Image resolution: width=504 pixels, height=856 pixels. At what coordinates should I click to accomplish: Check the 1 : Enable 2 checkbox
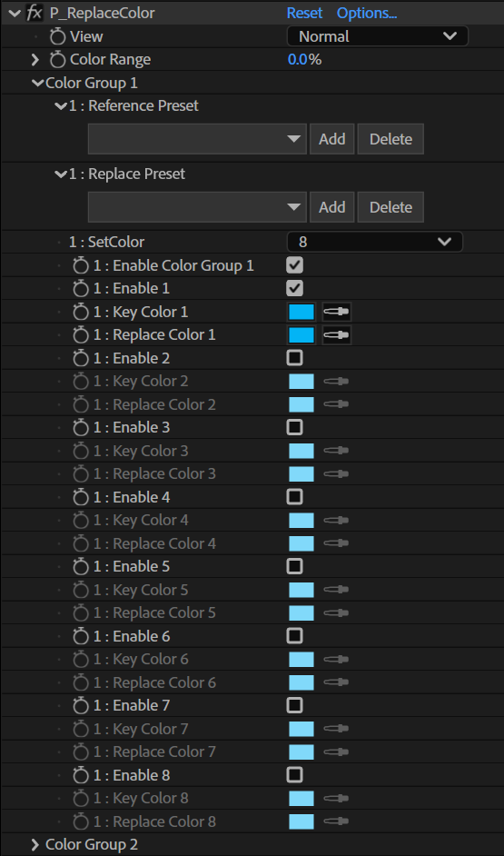coord(294,358)
